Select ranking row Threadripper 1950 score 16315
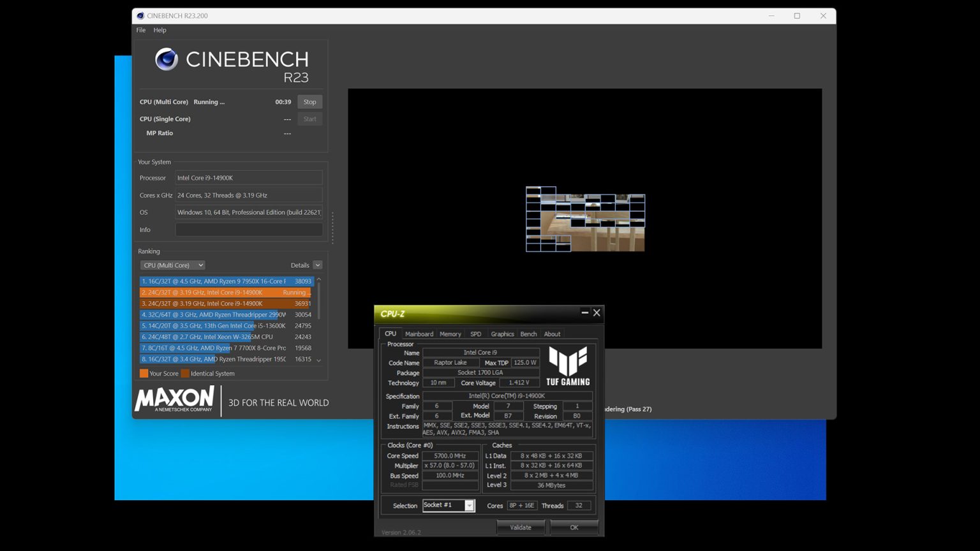Viewport: 980px width, 551px height. tap(226, 359)
